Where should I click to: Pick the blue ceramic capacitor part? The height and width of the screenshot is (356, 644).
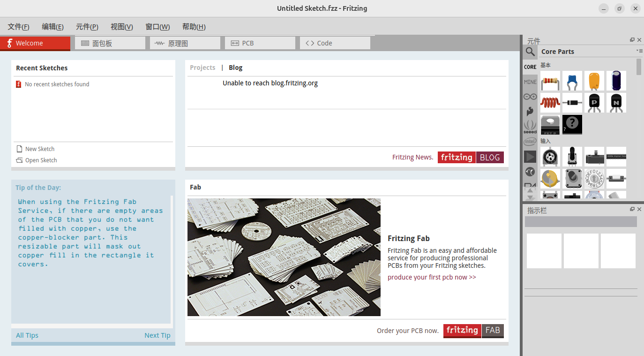572,81
